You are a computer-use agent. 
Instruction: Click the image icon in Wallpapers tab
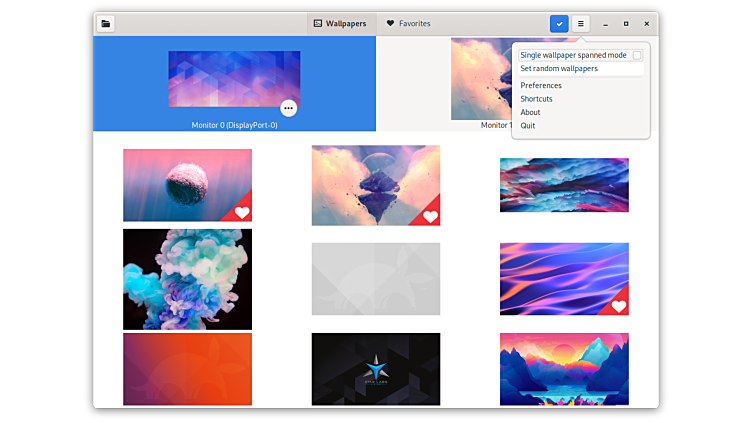pos(317,23)
